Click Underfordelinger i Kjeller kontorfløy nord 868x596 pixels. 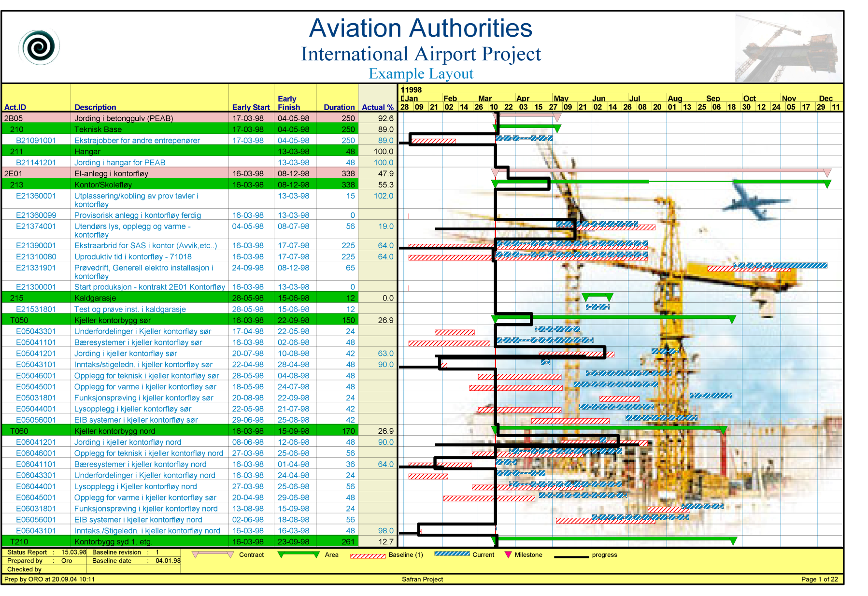(x=144, y=476)
